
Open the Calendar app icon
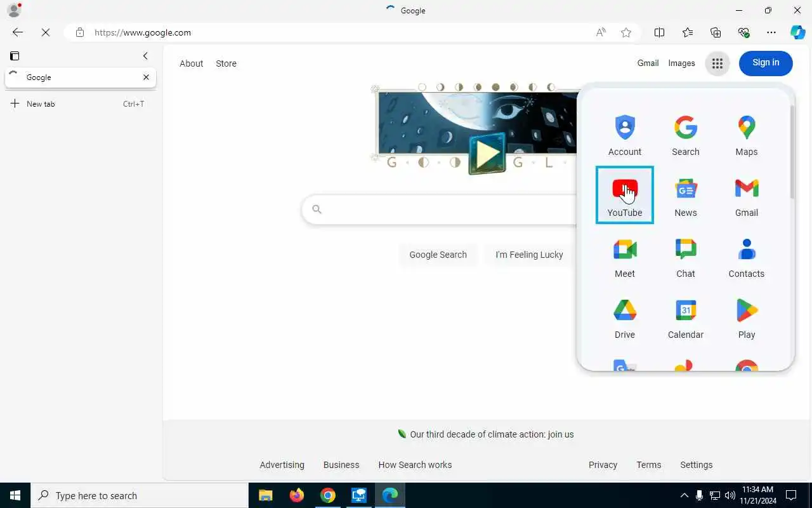686,317
